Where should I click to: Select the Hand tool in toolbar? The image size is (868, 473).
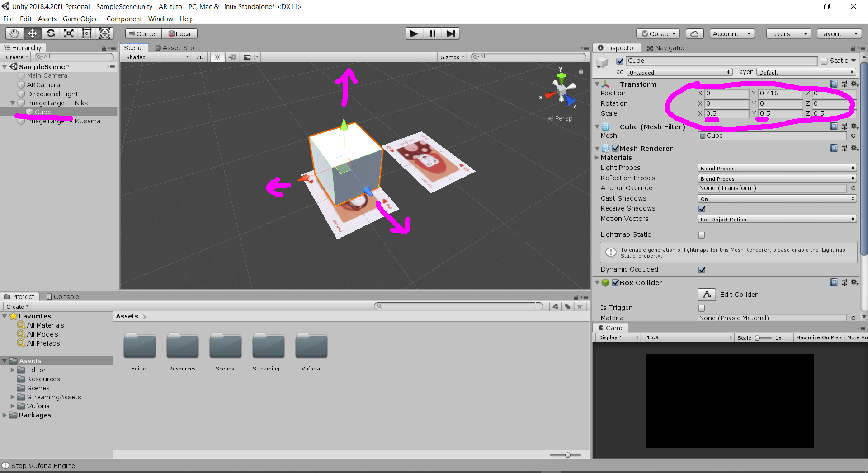[14, 33]
